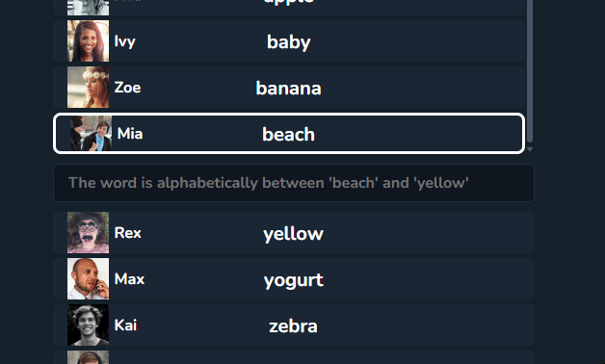Select the 'yellow' guess row
Screen dimensions: 605x364
click(294, 232)
